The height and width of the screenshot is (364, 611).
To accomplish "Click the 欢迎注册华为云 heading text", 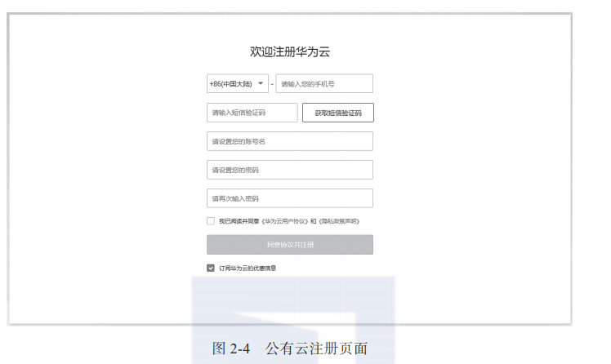I will click(290, 51).
